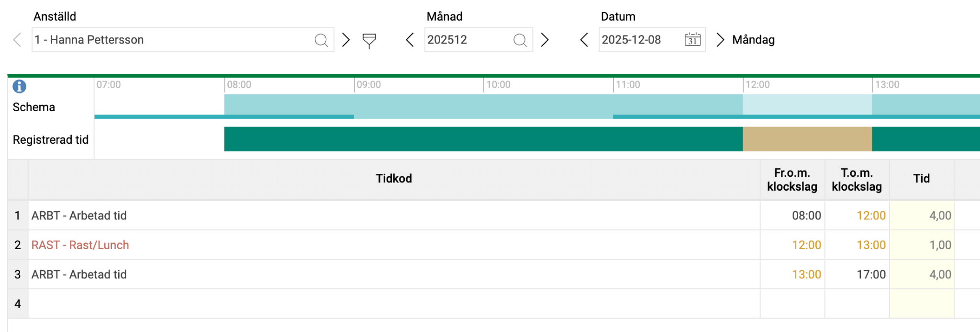Click the blue info icon above Schema
The width and height of the screenshot is (980, 332).
[x=19, y=86]
